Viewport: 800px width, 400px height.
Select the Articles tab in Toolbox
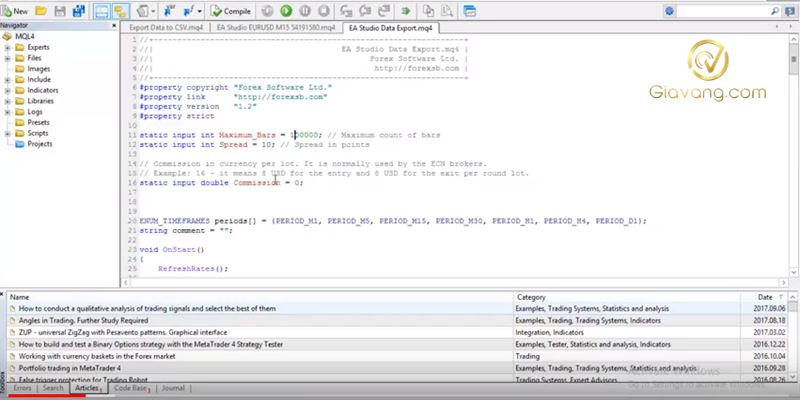pyautogui.click(x=88, y=388)
